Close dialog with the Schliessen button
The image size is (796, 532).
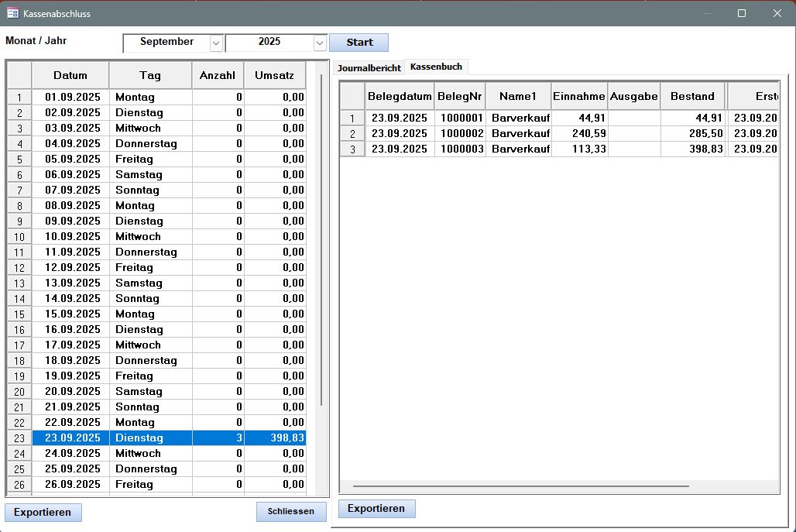(x=291, y=512)
